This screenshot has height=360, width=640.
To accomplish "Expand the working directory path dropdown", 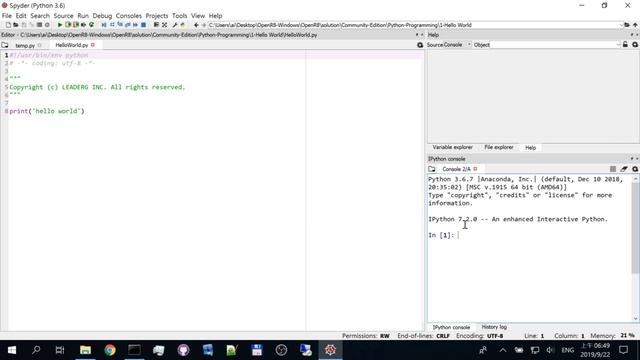I will [x=621, y=25].
